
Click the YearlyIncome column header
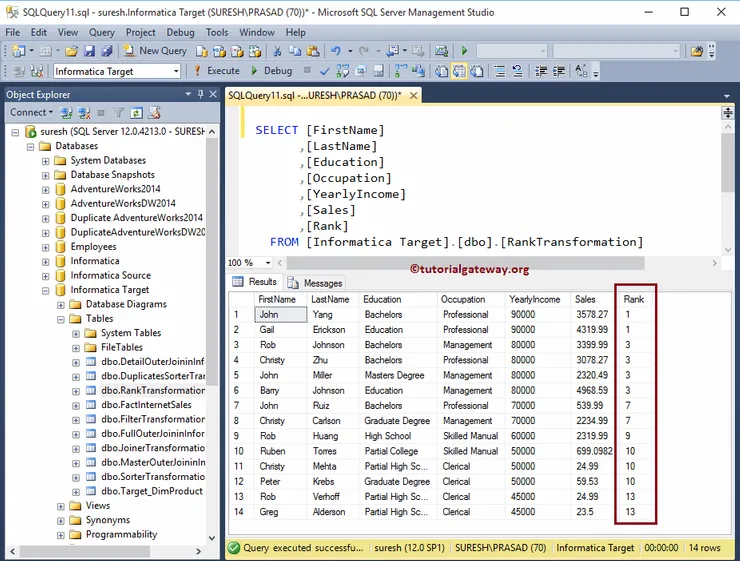pyautogui.click(x=537, y=299)
